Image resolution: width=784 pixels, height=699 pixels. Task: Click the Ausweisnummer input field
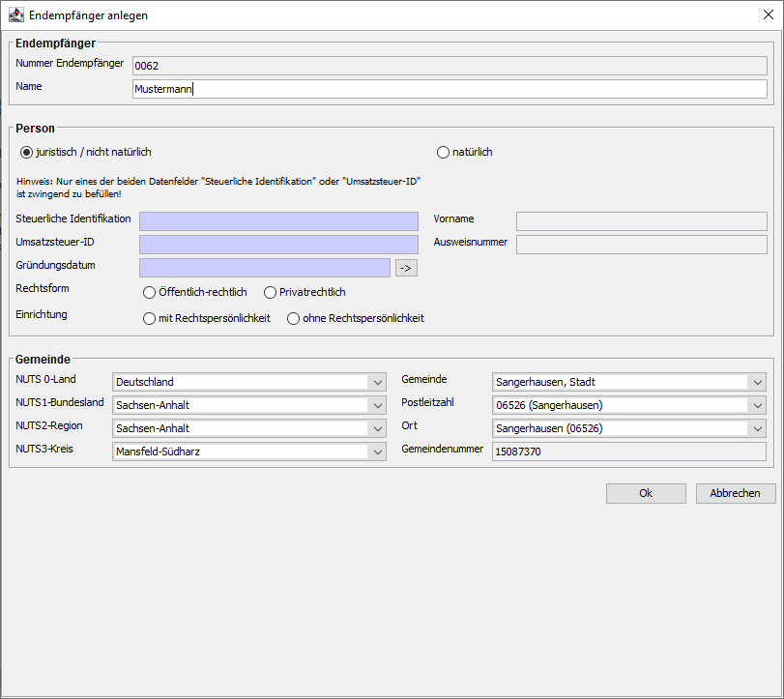pyautogui.click(x=642, y=245)
